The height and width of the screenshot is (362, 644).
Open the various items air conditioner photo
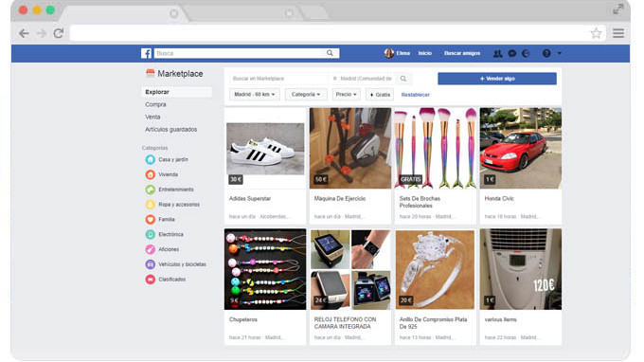tap(520, 269)
